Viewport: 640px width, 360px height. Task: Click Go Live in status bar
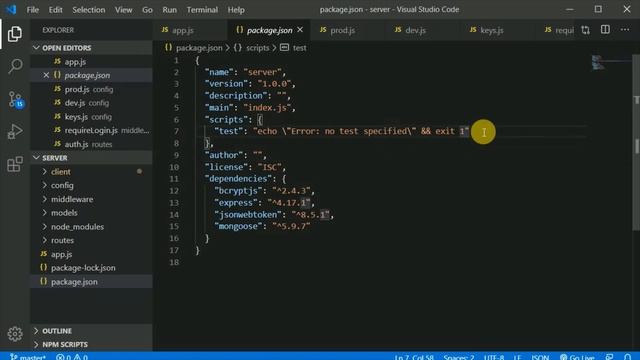[x=577, y=357]
